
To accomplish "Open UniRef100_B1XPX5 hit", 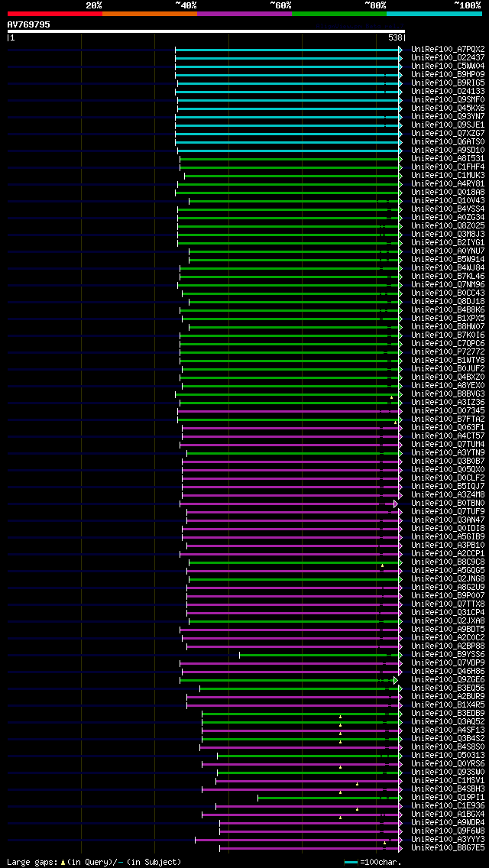I will [x=448, y=319].
